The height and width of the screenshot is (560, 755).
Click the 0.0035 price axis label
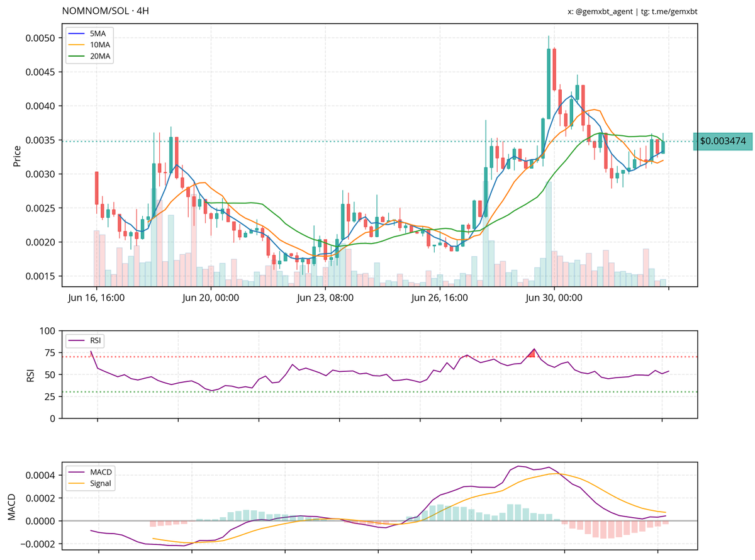[41, 140]
